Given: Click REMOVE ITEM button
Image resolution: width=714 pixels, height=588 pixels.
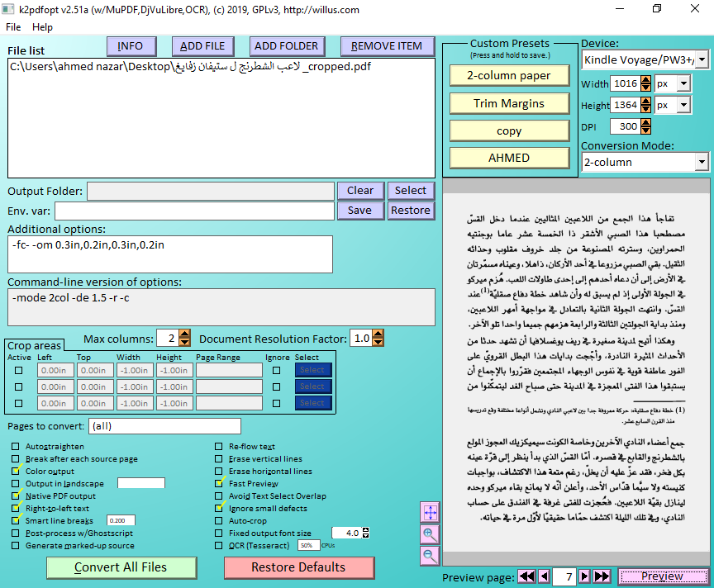Looking at the screenshot, I should click(x=388, y=46).
